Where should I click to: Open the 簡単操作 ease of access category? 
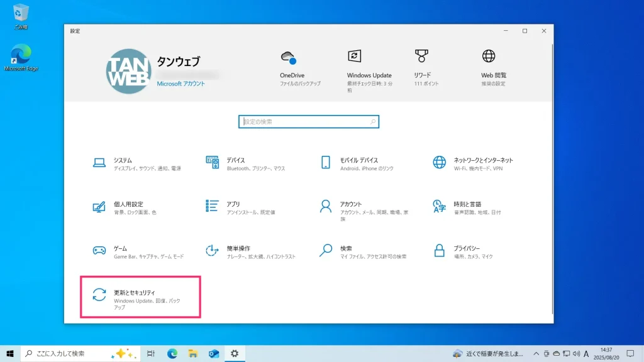(250, 252)
